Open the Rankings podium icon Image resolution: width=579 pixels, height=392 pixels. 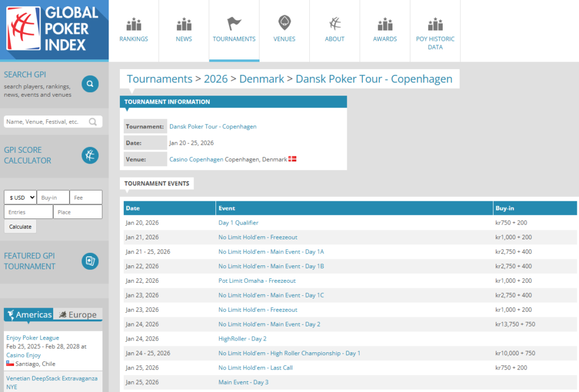point(133,24)
